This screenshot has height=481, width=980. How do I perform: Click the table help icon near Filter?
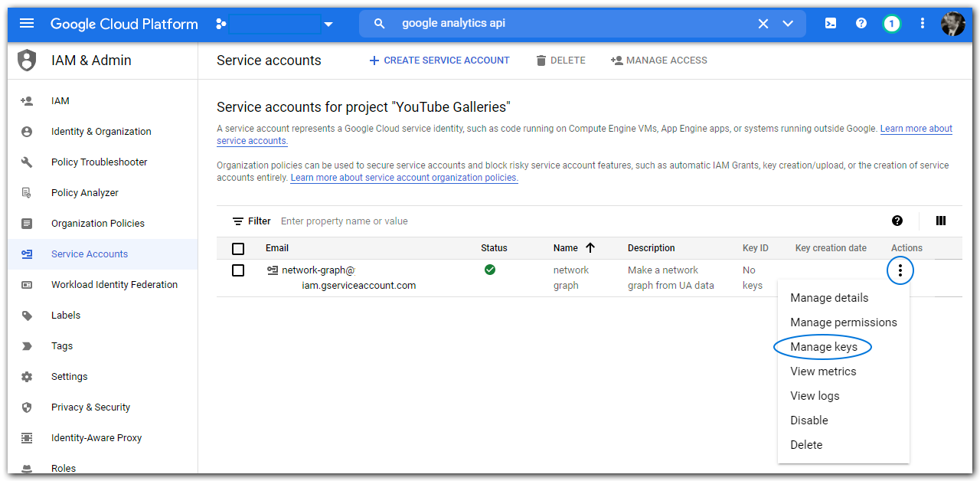coord(897,221)
